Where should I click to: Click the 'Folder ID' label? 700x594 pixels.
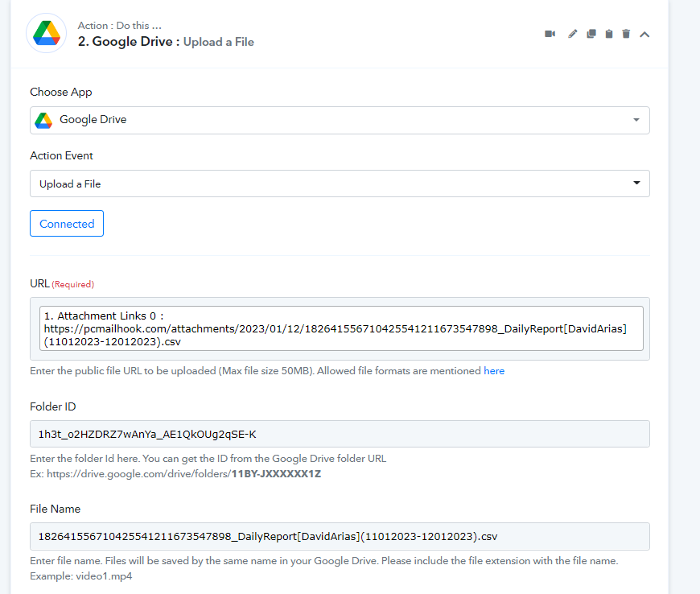(52, 407)
